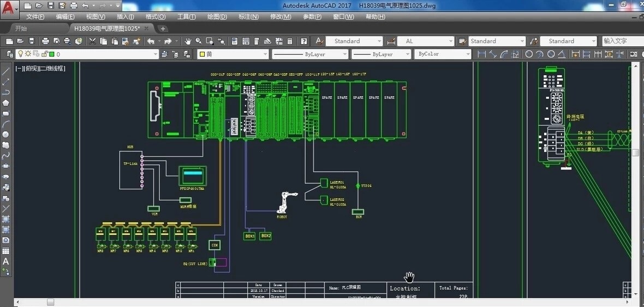Click Help question mark icon in toolbar
Viewport: 644px width, 307px height.
pyautogui.click(x=303, y=41)
